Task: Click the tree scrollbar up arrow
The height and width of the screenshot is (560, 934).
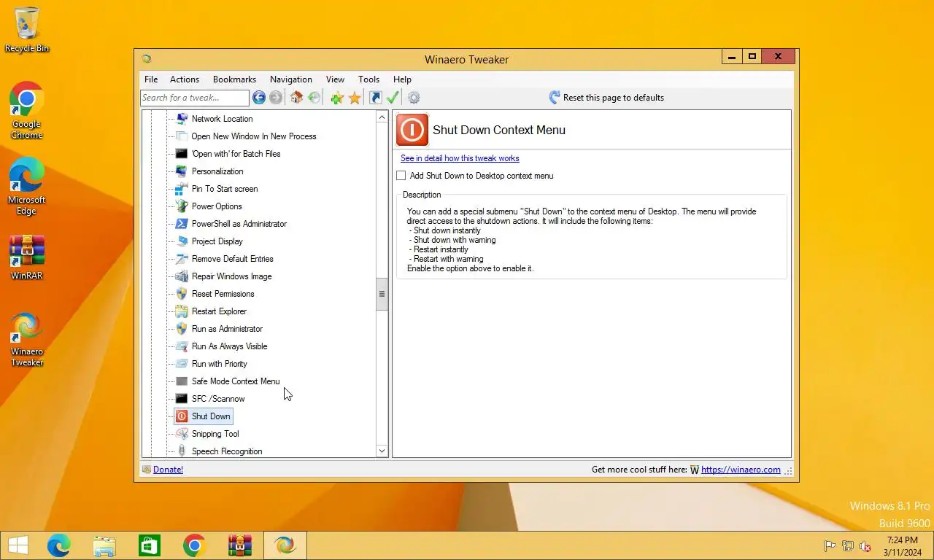Action: click(x=382, y=117)
